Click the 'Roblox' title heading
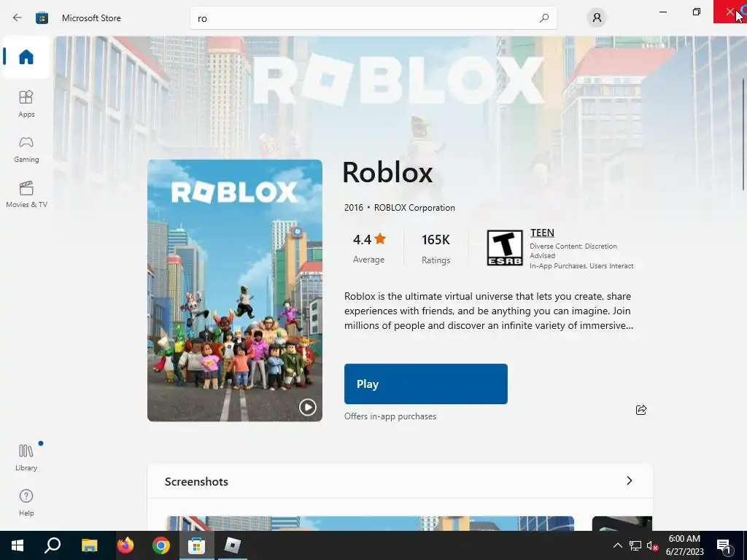 pos(388,172)
